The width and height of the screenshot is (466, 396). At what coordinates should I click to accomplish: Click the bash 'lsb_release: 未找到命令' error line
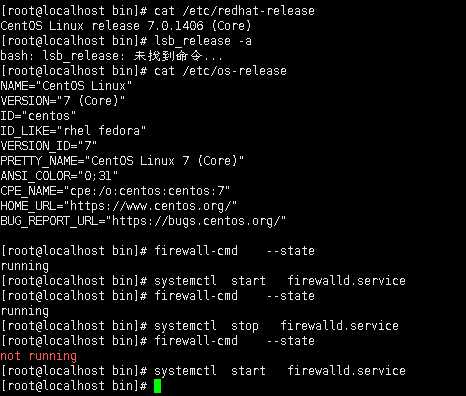coord(111,56)
